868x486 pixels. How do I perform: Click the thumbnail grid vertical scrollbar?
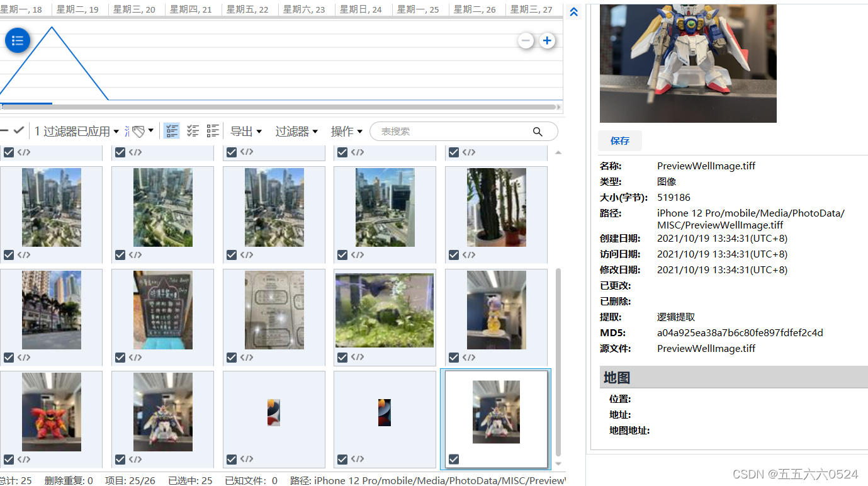558,362
